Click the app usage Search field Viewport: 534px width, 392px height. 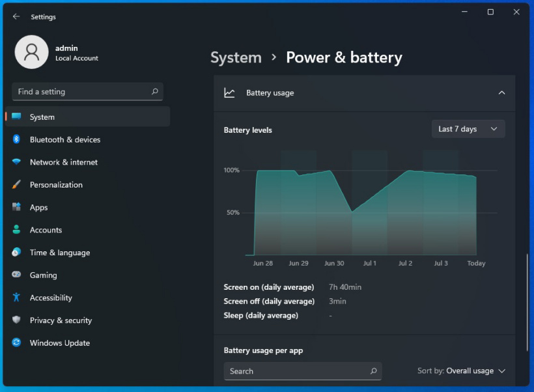pyautogui.click(x=303, y=371)
